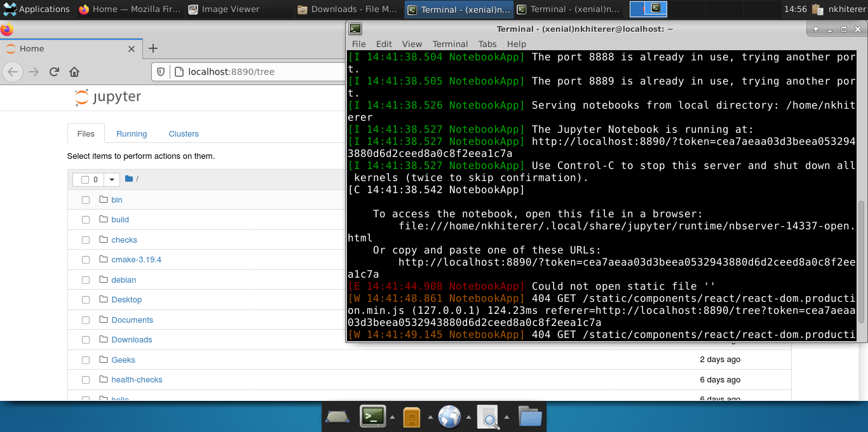Switch to Home — Mozilla Firefox taskbar entry

(x=130, y=10)
